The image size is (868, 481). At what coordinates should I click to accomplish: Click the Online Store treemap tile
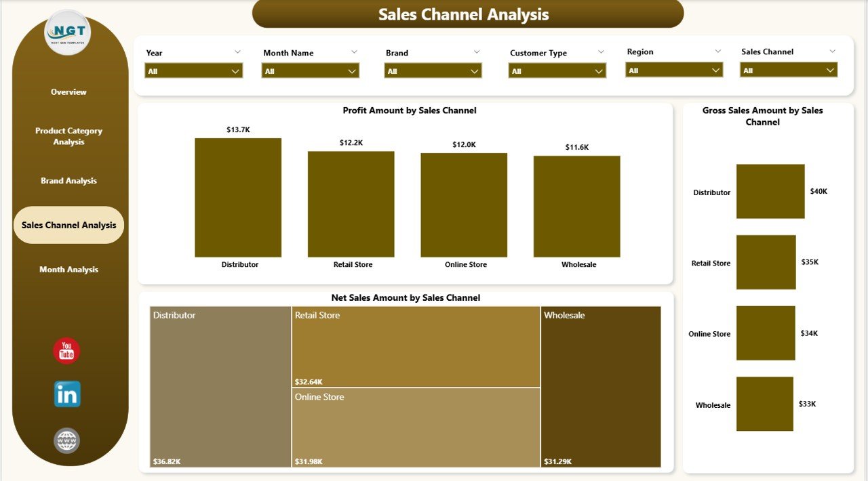pos(416,427)
